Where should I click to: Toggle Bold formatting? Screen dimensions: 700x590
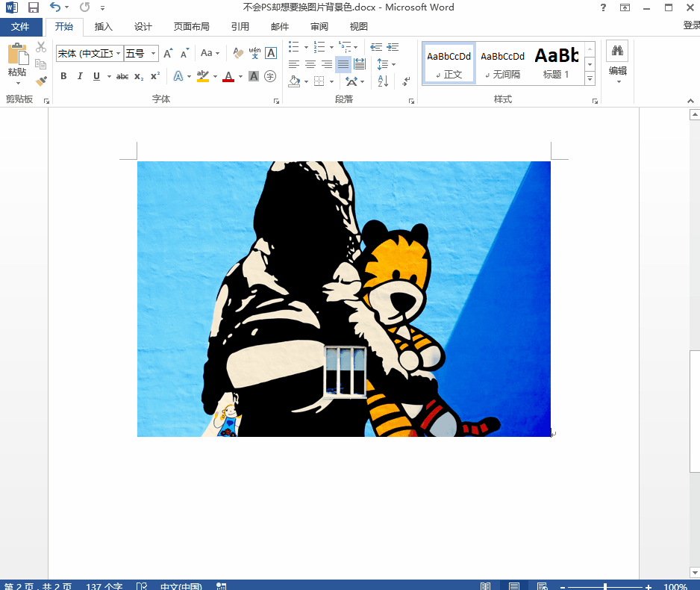(x=63, y=76)
